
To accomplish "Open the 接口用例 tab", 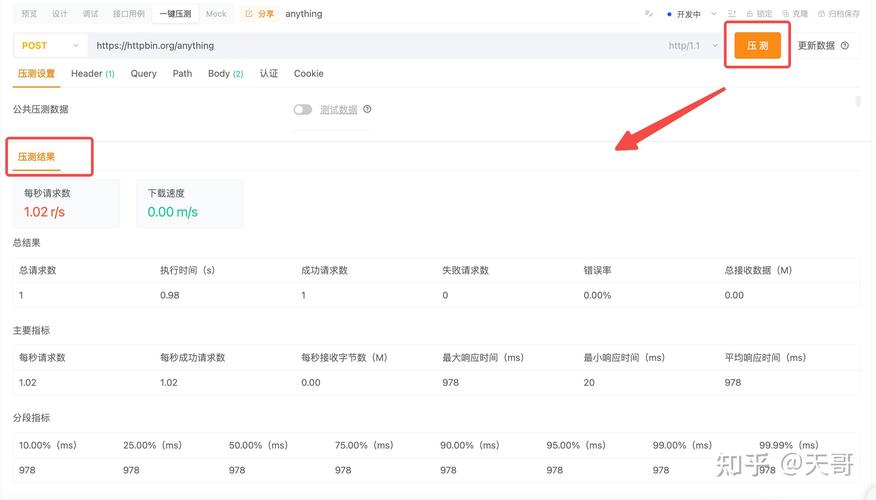I will click(x=129, y=13).
